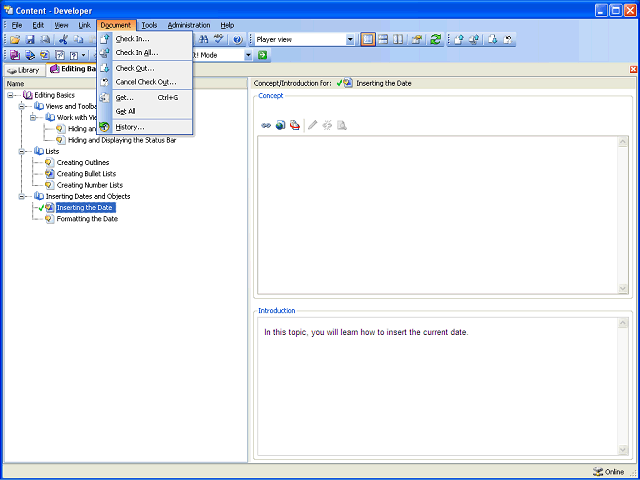Open the Link menu

coord(84,25)
